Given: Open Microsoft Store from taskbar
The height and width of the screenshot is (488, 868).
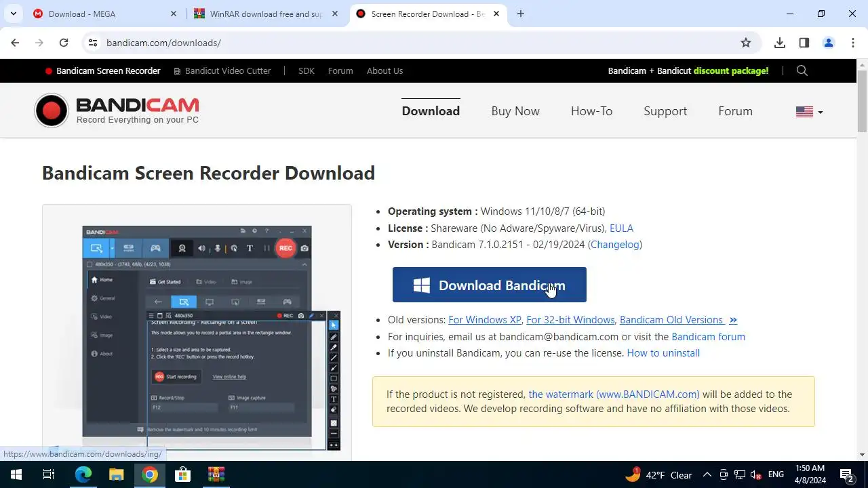Looking at the screenshot, I should pyautogui.click(x=183, y=474).
